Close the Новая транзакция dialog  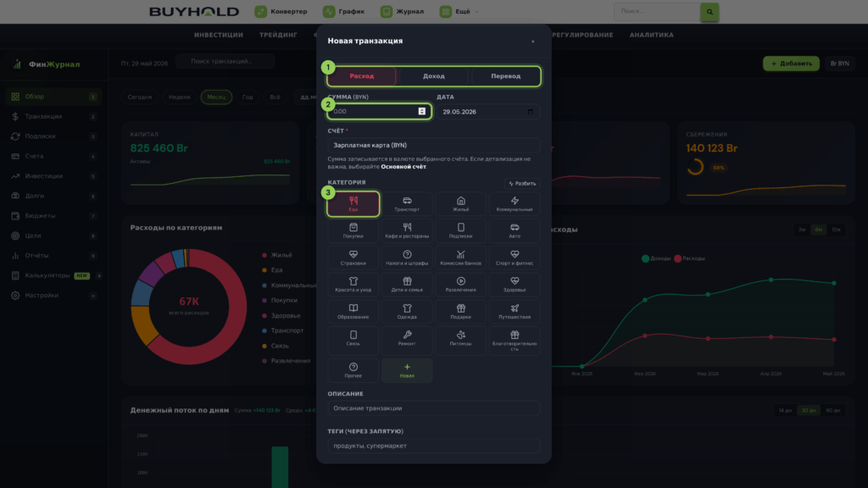coord(532,42)
